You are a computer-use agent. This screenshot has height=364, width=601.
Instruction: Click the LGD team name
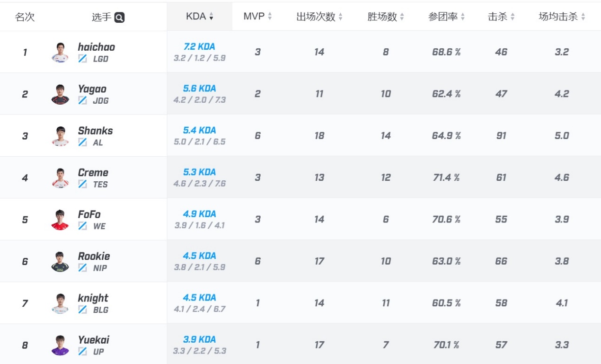[x=101, y=59]
